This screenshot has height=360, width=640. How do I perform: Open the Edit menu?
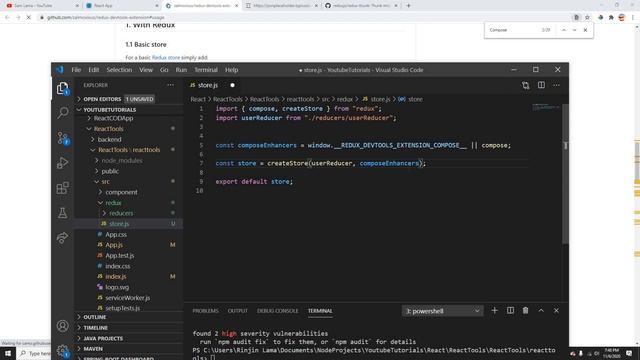click(94, 70)
